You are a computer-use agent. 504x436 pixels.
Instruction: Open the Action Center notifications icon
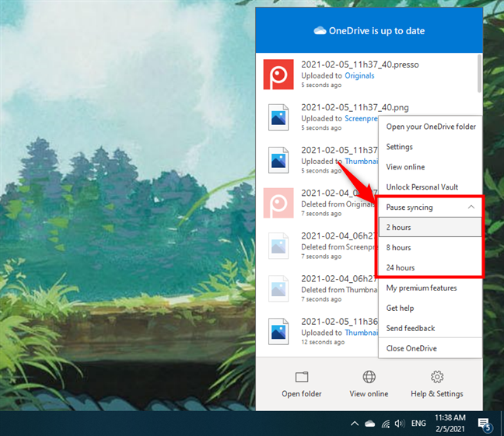click(x=485, y=424)
